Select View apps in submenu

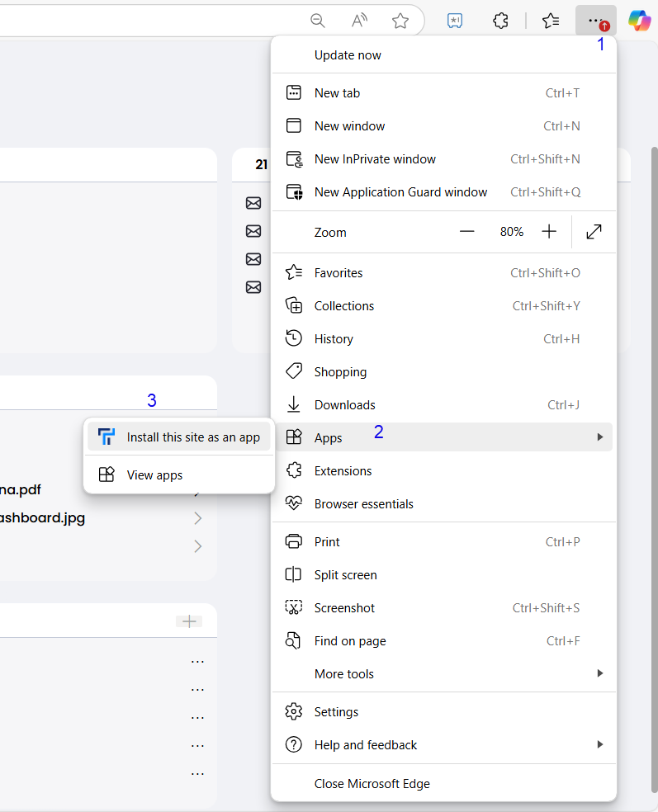point(179,474)
